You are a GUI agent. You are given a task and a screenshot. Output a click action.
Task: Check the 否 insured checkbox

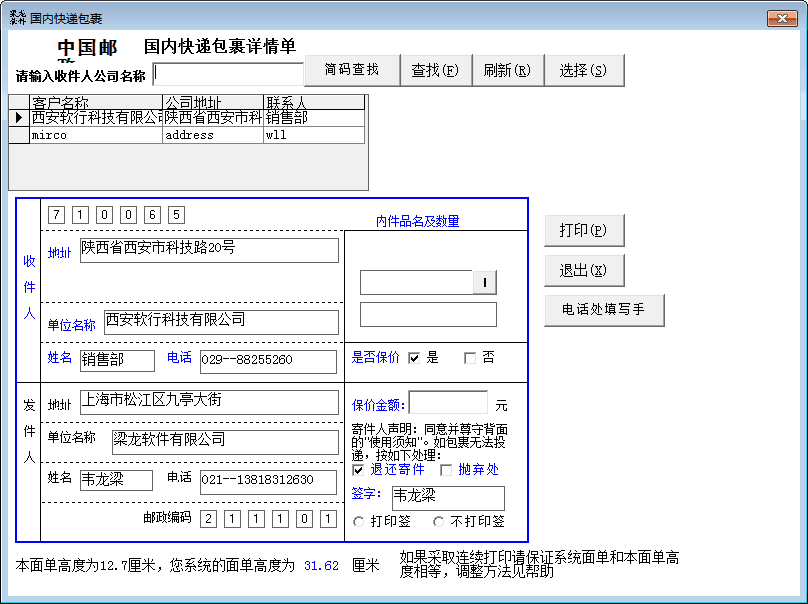469,358
